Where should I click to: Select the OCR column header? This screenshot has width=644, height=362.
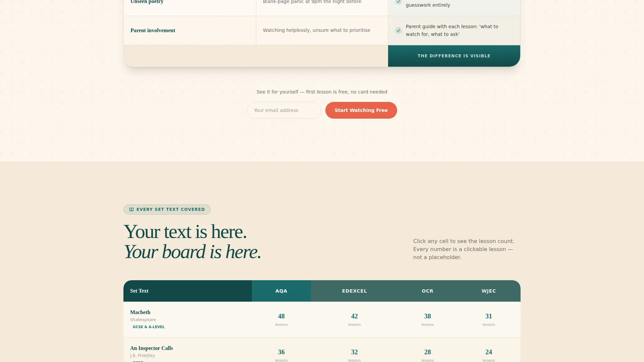pos(428,291)
